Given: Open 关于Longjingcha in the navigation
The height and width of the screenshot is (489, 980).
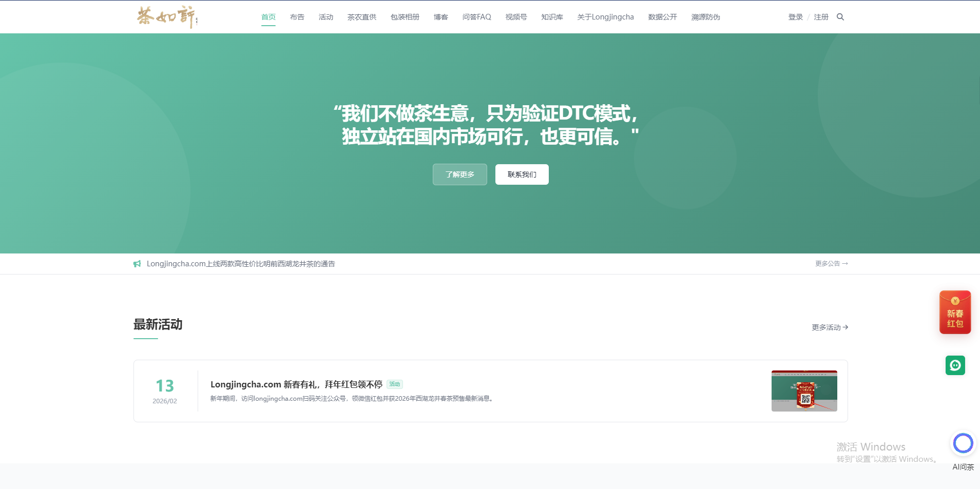Looking at the screenshot, I should 606,17.
